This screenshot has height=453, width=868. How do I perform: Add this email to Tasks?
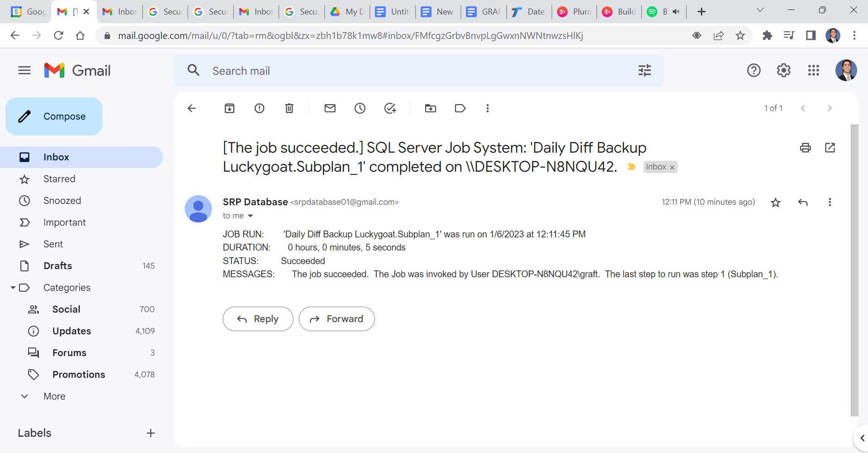point(390,108)
